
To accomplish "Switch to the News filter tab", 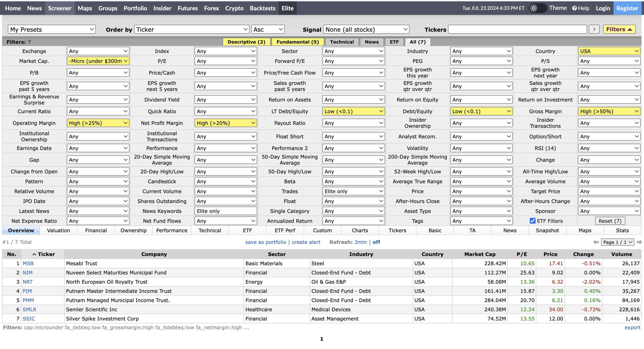I will (x=372, y=42).
